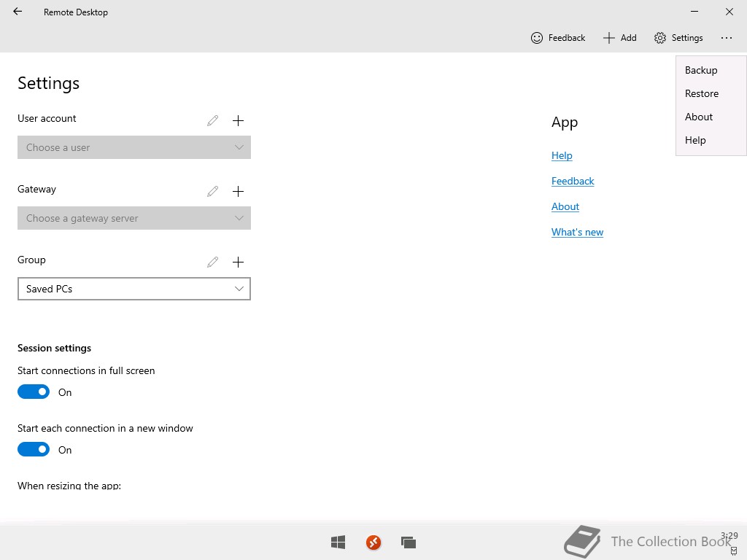Edit gateway with the pencil icon

(x=212, y=192)
